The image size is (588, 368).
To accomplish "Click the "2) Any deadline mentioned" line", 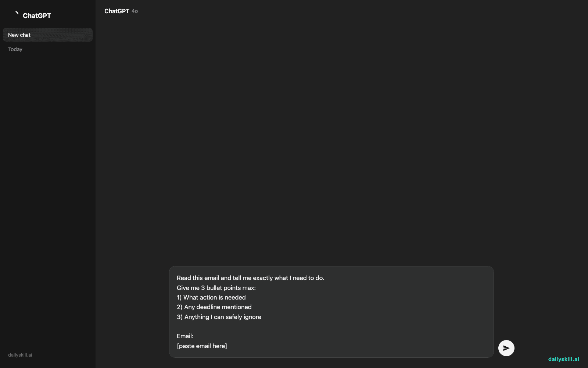I will point(214,307).
